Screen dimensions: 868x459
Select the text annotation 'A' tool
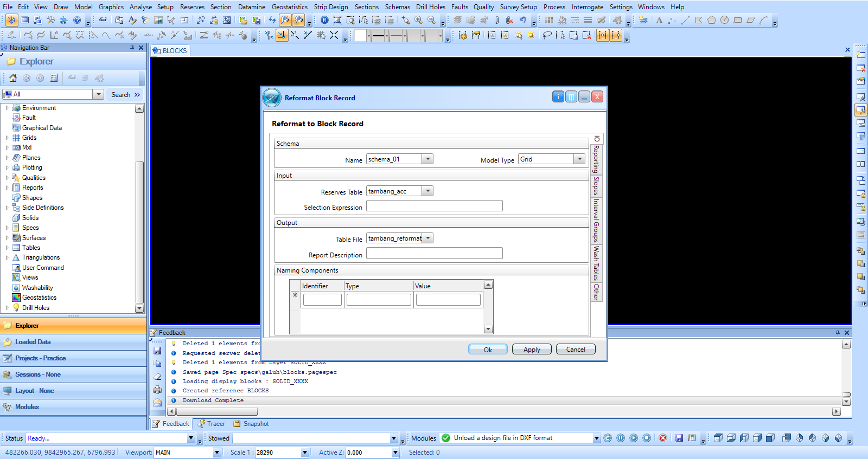659,20
